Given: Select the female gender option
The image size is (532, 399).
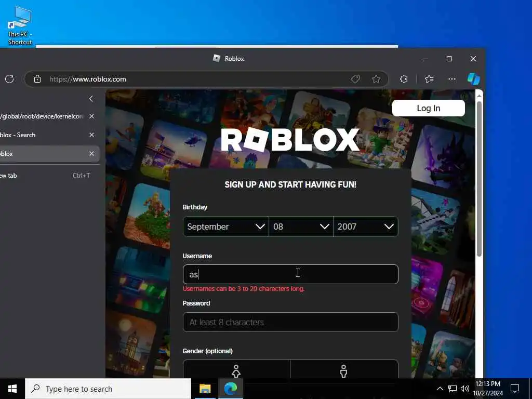Looking at the screenshot, I should 236,370.
